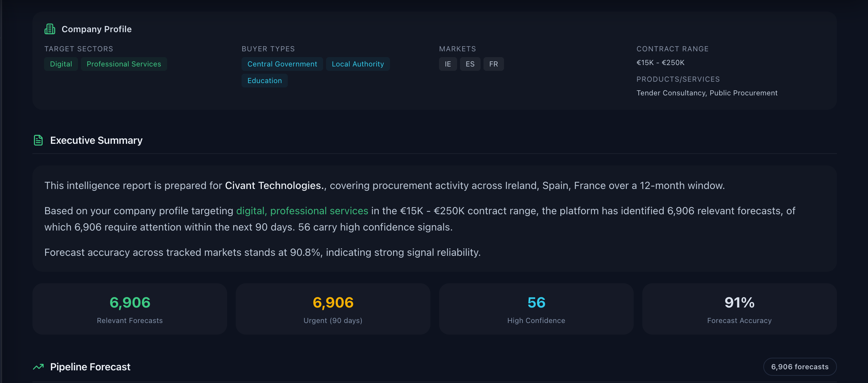The height and width of the screenshot is (383, 868).
Task: Click the Executive Summary document icon
Action: pyautogui.click(x=38, y=140)
